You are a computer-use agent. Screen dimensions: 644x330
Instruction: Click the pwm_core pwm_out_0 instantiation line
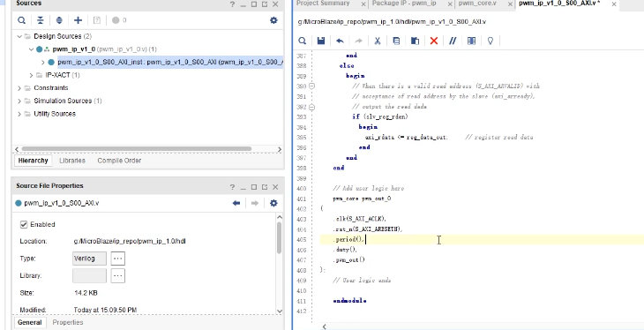(362, 199)
